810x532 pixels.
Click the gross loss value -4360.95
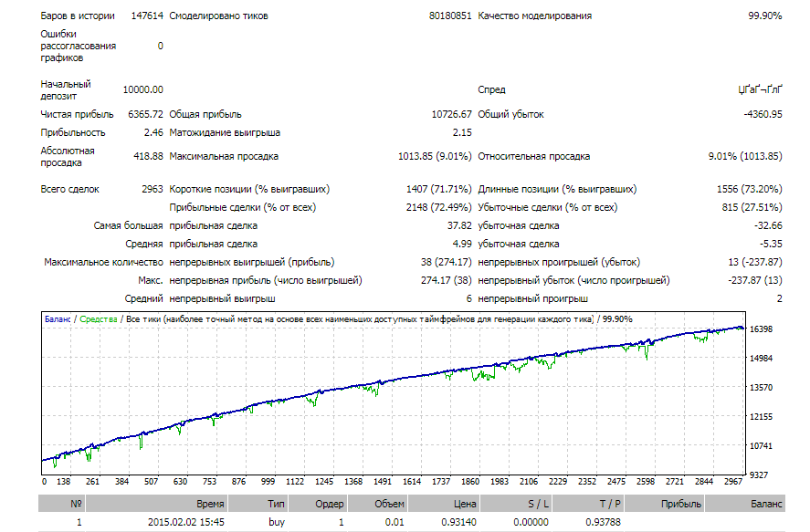[x=763, y=114]
